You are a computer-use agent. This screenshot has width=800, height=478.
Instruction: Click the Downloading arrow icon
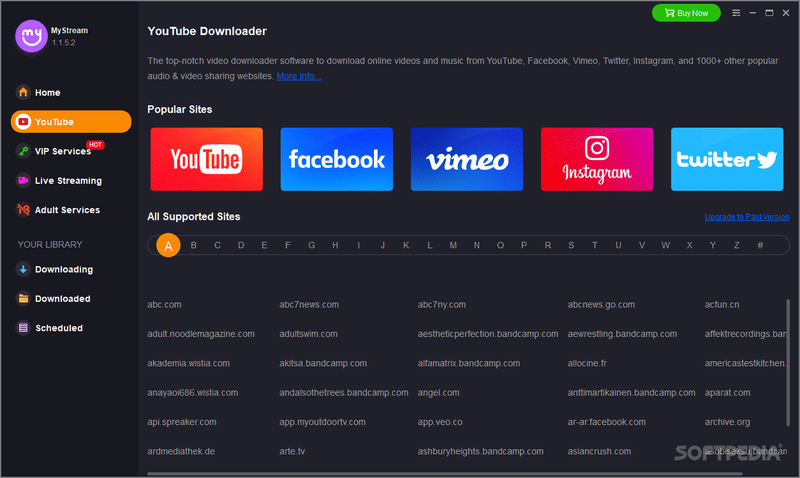pyautogui.click(x=23, y=269)
